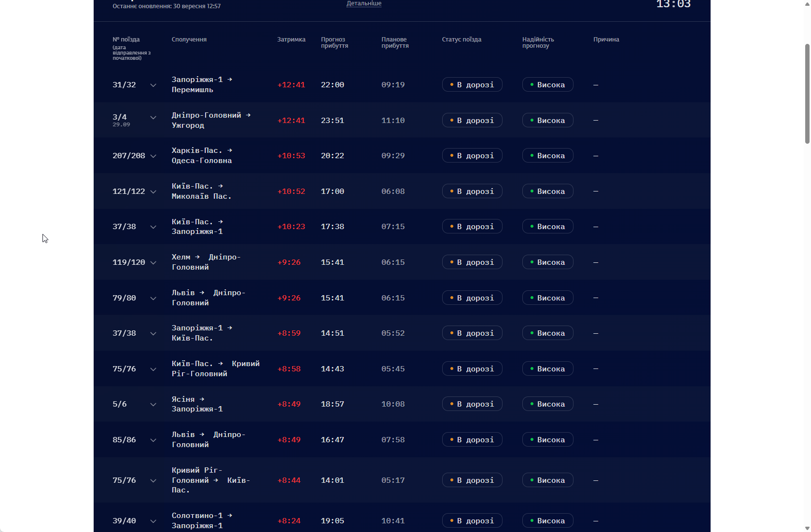This screenshot has width=811, height=532.
Task: Select route 'Харків-Пас. → Одеса-Головна'
Action: tap(202, 155)
